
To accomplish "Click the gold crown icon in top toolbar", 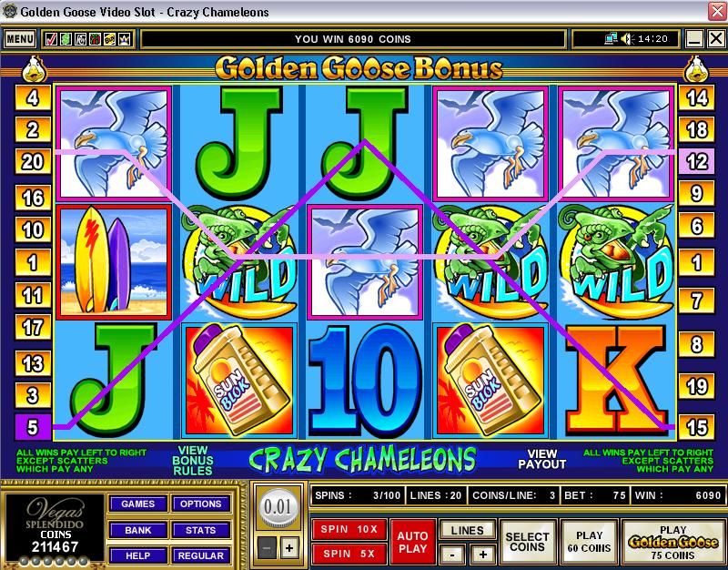I will pyautogui.click(x=125, y=39).
